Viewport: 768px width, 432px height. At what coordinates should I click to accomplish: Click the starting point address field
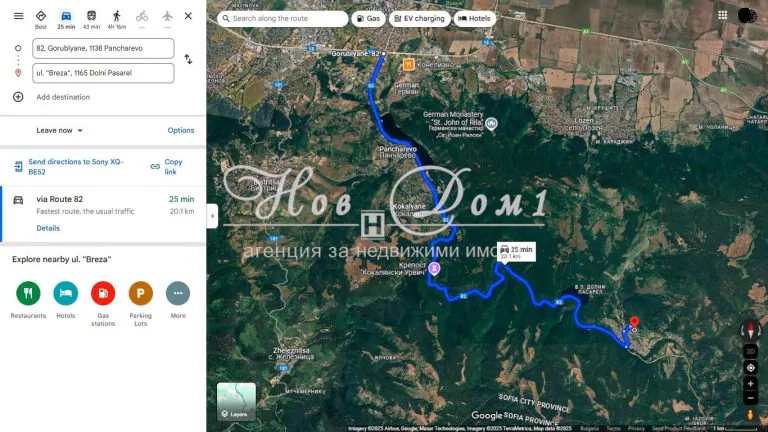click(102, 48)
